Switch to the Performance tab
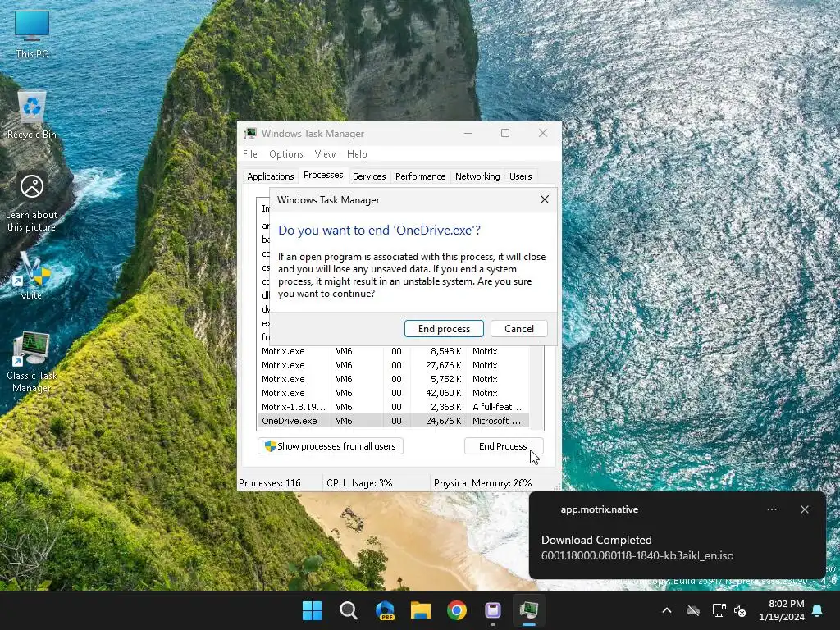This screenshot has width=840, height=630. pos(420,176)
